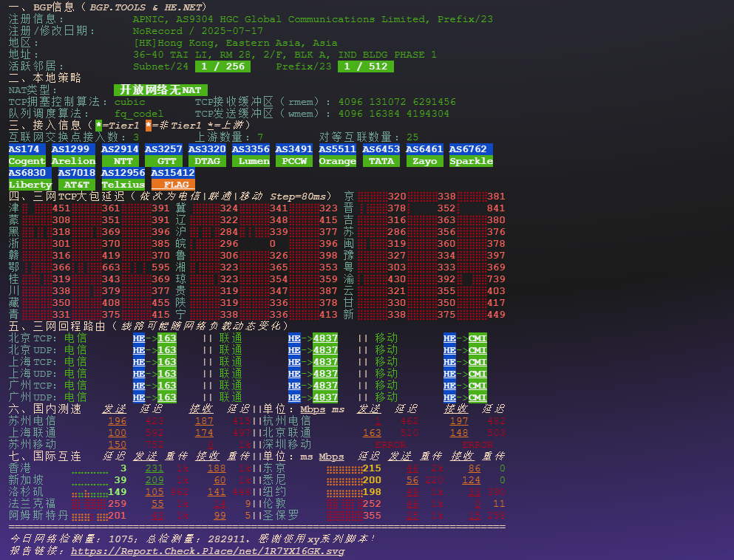The height and width of the screenshot is (560, 734).
Task: Select the AS12956 Telxius badge
Action: click(x=123, y=179)
